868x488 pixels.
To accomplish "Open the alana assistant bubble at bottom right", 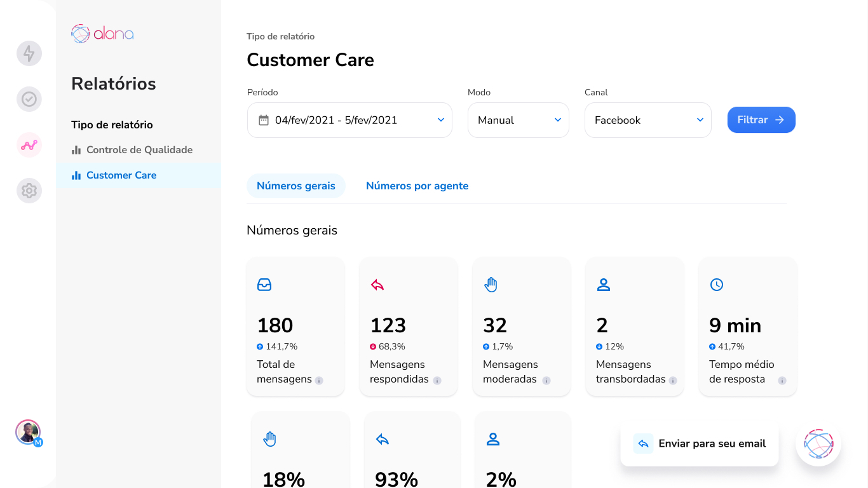I will (x=818, y=444).
